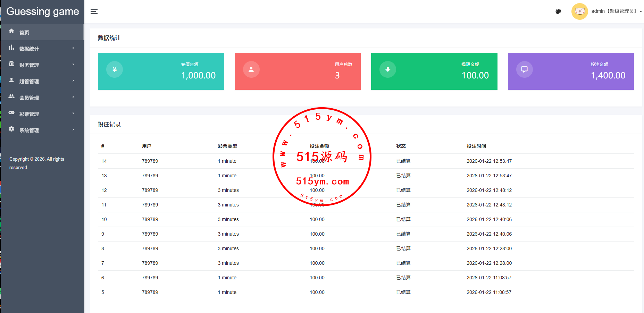
Task: Click the 投注金额 purple stats card
Action: 570,71
